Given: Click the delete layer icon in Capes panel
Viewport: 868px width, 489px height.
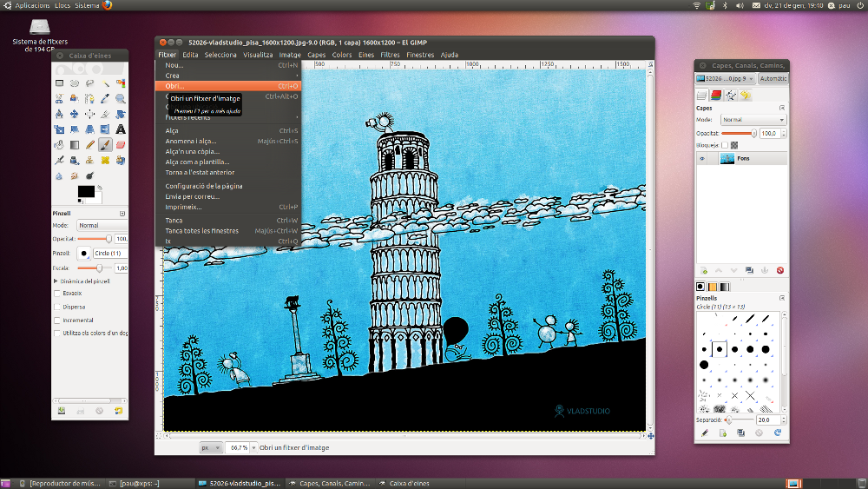Looking at the screenshot, I should click(780, 270).
